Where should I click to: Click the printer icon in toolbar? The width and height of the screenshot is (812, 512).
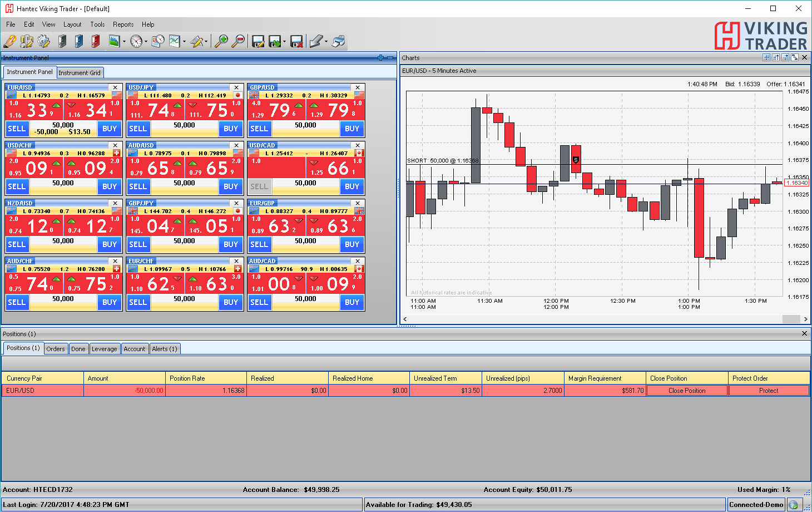point(338,41)
